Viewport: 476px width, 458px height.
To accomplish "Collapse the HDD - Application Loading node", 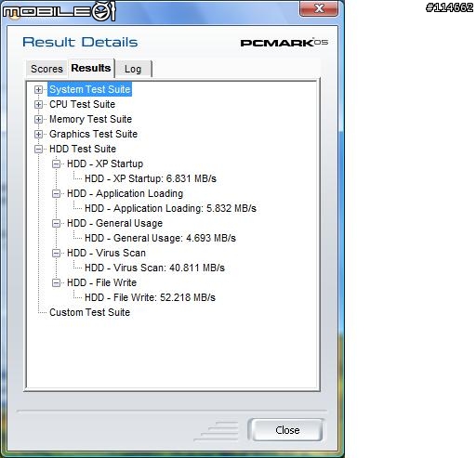I will coord(56,193).
